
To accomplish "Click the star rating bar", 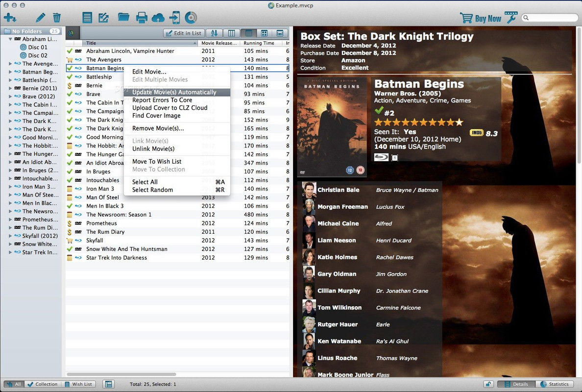I will point(418,122).
